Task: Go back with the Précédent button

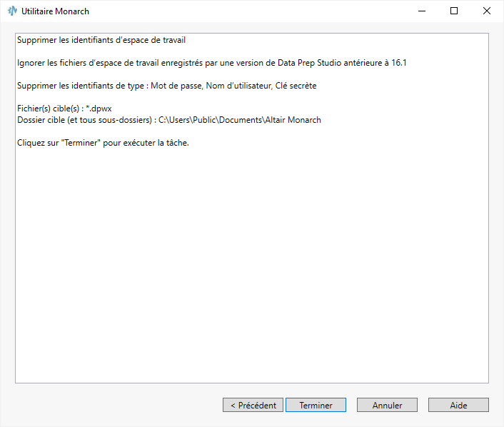Action: coord(253,405)
